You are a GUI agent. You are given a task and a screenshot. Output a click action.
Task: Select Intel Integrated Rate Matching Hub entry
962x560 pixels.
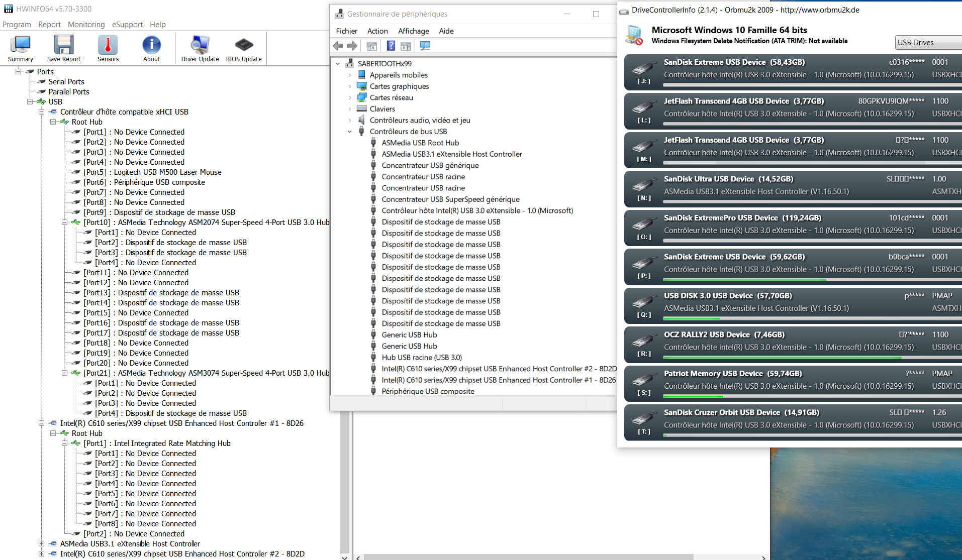tap(157, 443)
